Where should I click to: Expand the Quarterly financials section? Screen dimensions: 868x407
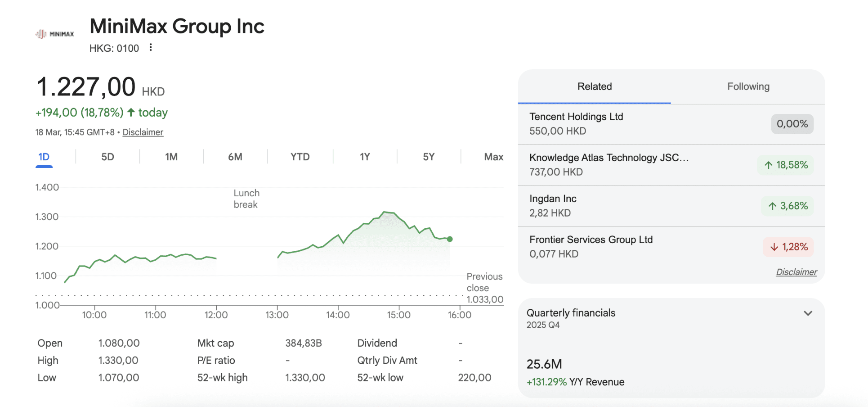coord(808,313)
